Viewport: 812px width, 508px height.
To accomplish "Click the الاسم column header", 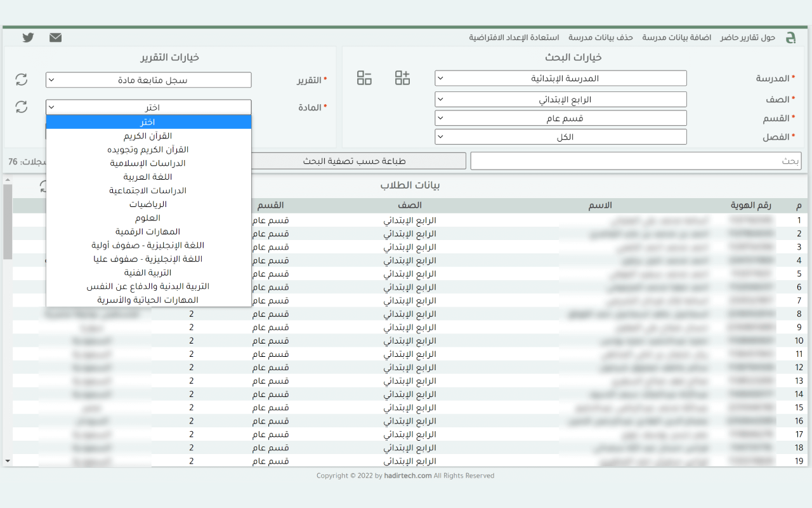I will pos(600,205).
